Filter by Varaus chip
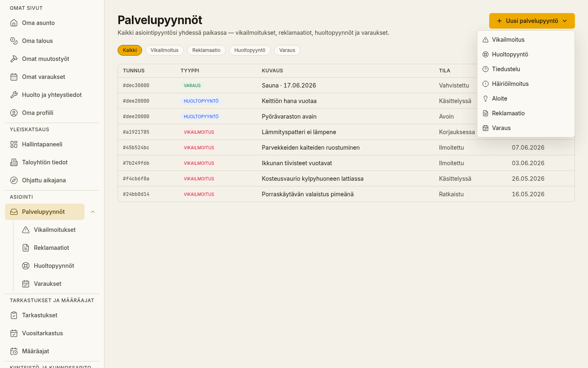Screen dimensions: 588x368 pyautogui.click(x=287, y=50)
